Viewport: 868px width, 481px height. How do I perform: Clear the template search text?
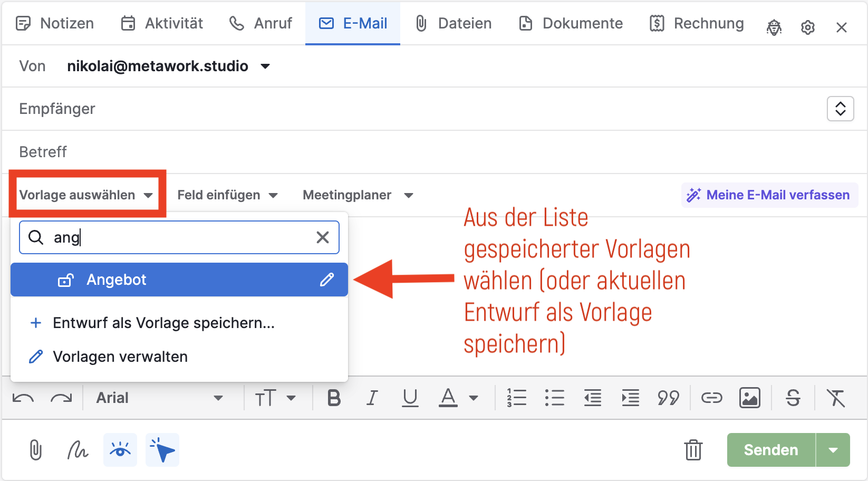(323, 237)
